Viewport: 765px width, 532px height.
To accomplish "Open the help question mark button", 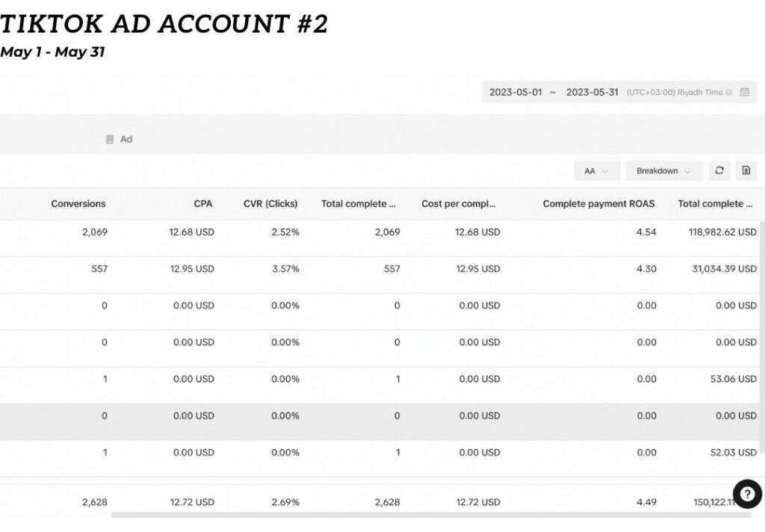I will [747, 494].
